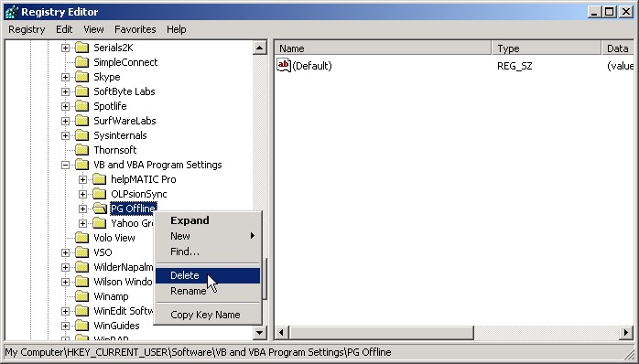Viewport: 639px width, 364px height.
Task: Choose Expand in the context menu
Action: (208, 220)
